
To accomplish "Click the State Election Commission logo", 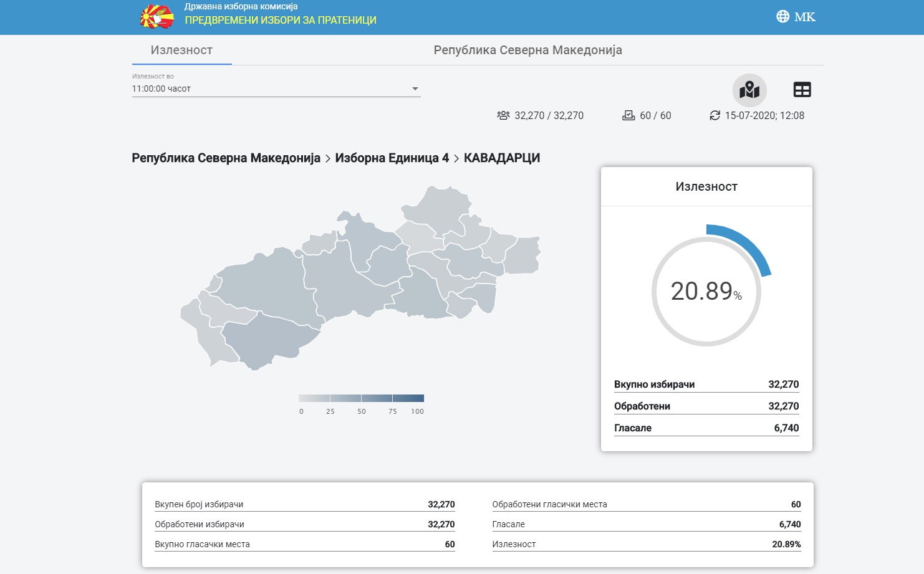I will coord(157,17).
